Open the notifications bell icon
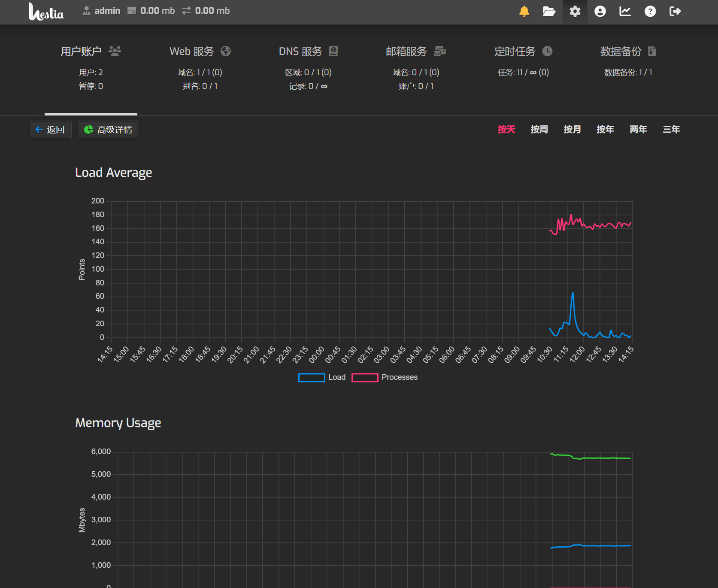Viewport: 718px width, 588px height. pyautogui.click(x=524, y=12)
